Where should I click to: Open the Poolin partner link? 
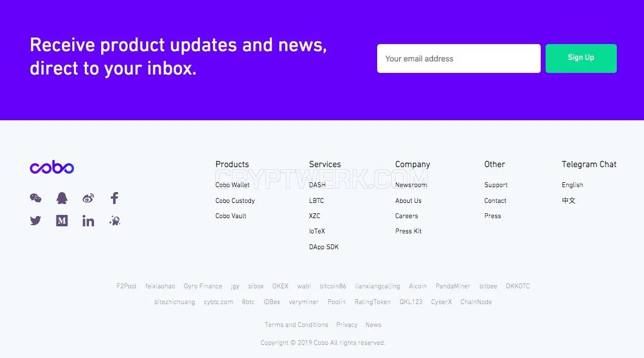336,302
